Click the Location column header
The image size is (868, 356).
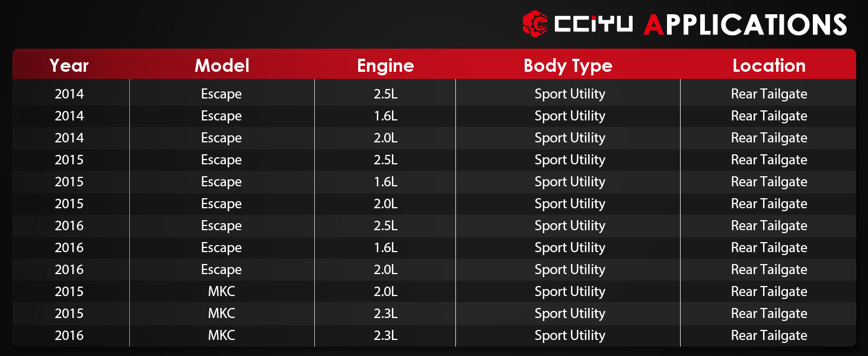tap(769, 65)
